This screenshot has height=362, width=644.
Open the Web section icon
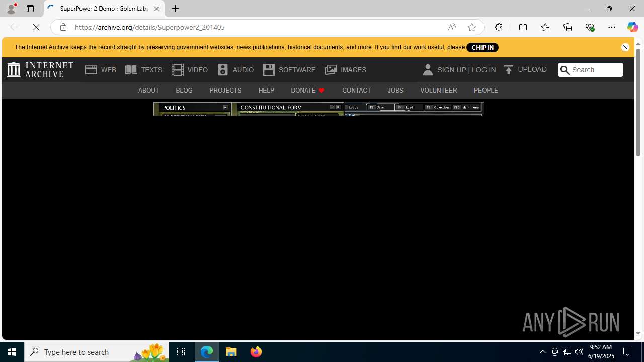(x=91, y=70)
